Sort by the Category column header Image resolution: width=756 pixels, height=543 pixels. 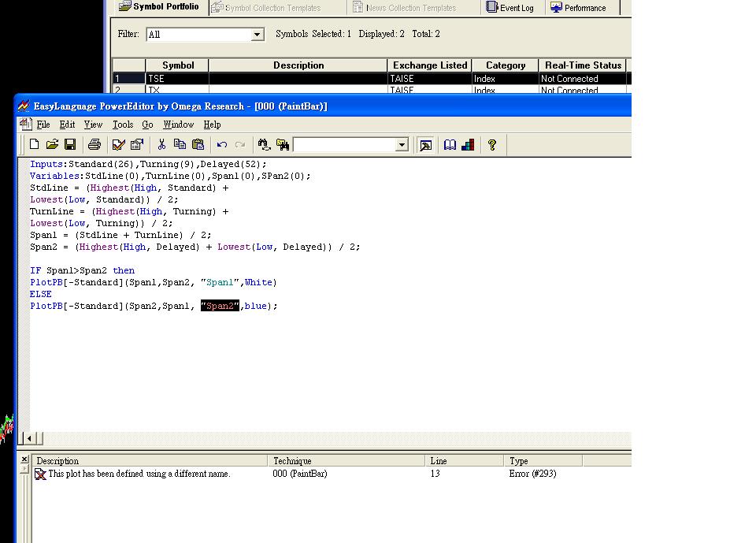[506, 65]
